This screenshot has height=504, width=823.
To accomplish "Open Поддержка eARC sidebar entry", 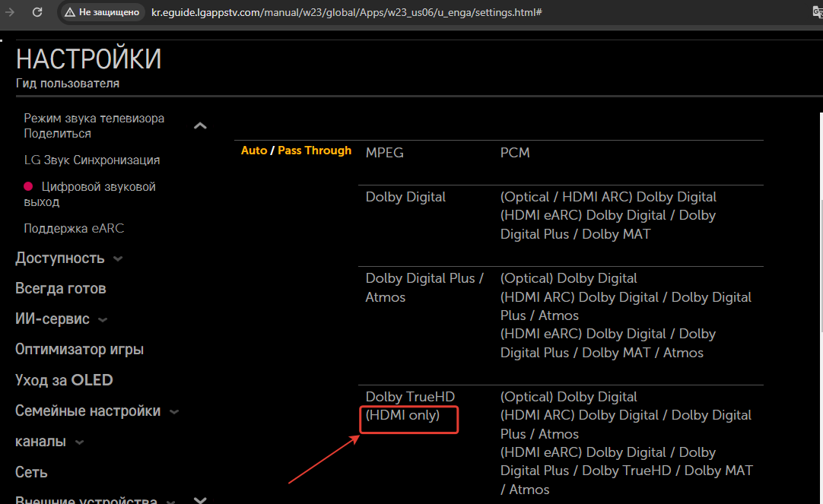I will [x=73, y=229].
